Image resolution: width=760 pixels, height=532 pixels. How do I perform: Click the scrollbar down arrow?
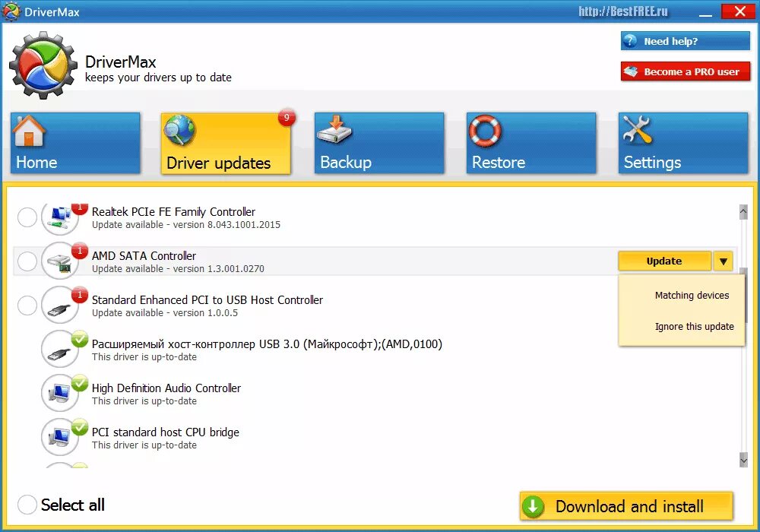[x=743, y=459]
